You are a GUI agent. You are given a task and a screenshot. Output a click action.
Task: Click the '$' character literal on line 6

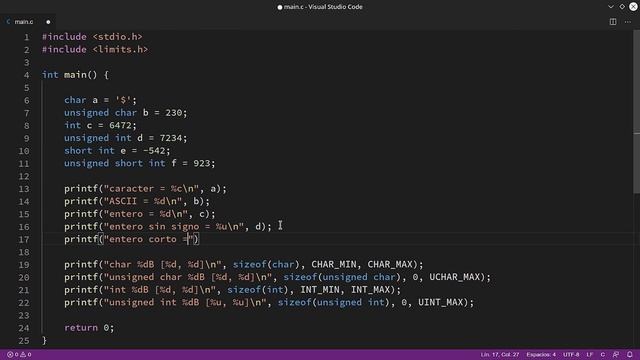point(123,100)
